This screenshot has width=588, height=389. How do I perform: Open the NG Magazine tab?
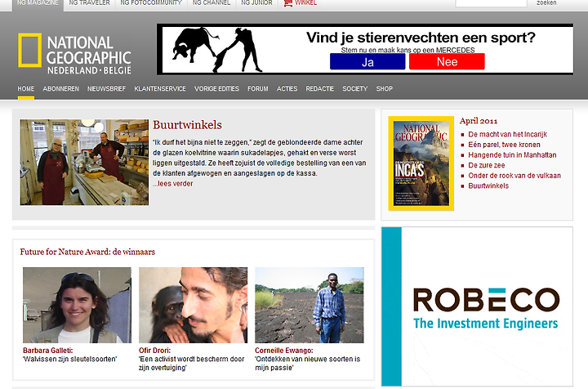[38, 3]
